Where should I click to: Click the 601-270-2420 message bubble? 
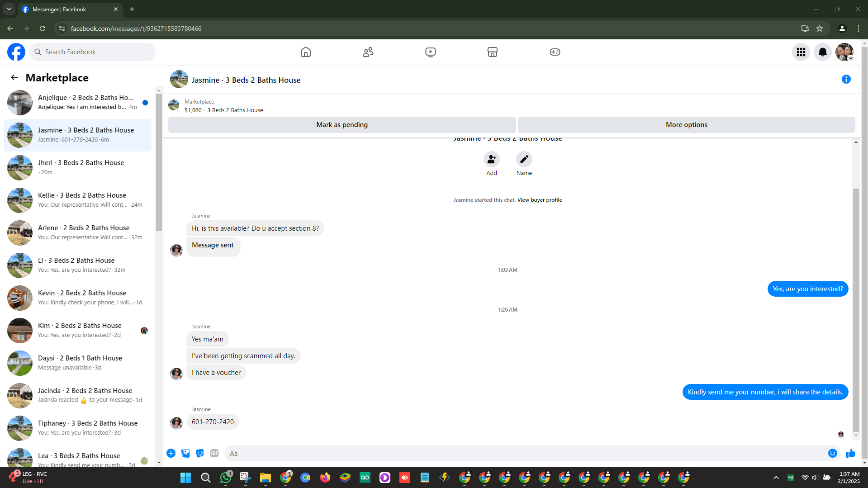[x=213, y=422]
